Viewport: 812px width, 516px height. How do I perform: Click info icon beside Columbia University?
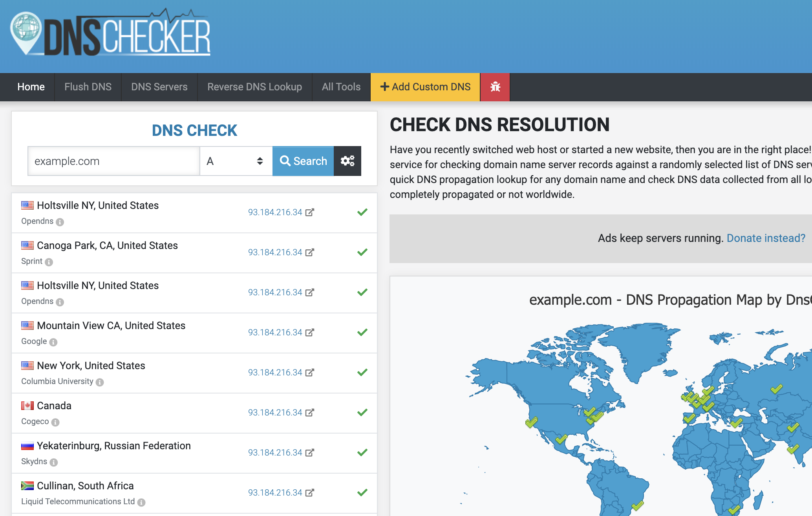coord(100,382)
